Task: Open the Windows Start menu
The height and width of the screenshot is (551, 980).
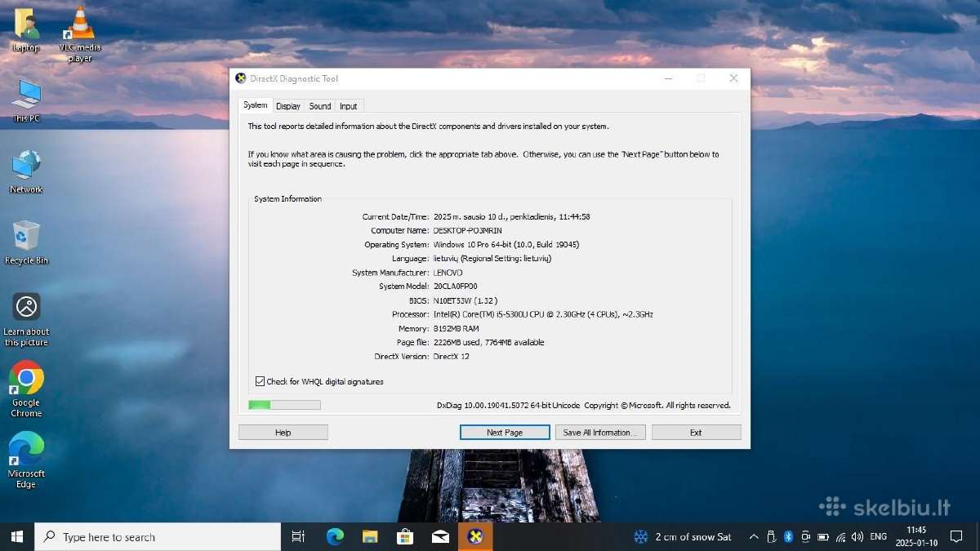Action: click(x=17, y=536)
